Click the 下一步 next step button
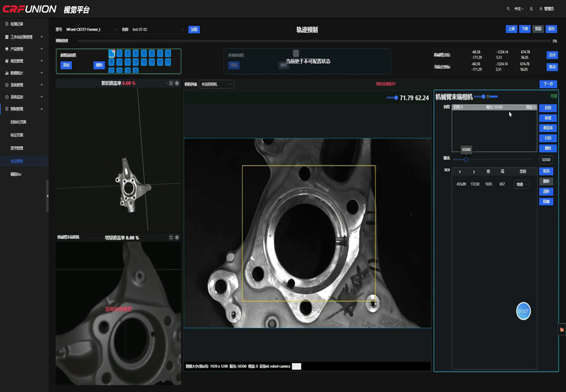This screenshot has width=566, height=392. 548,84
